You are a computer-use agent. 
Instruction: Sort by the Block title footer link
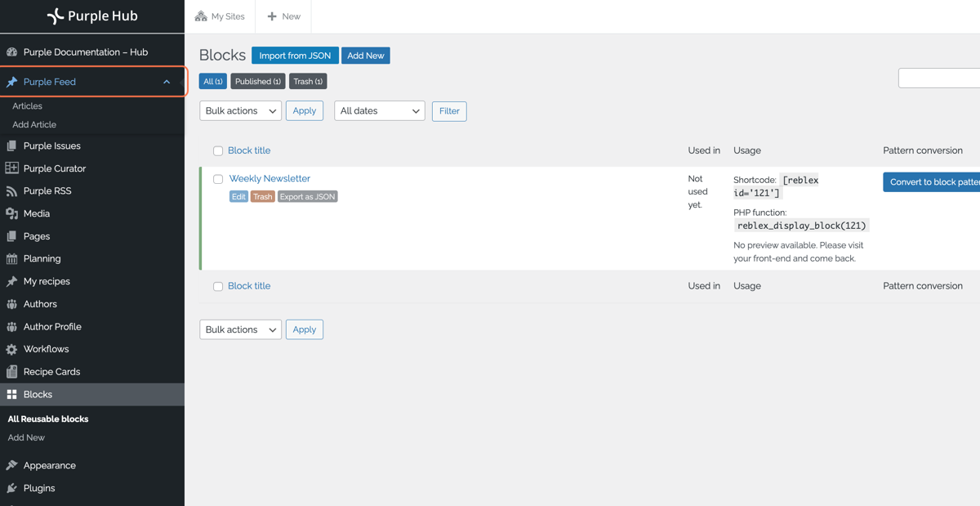tap(249, 286)
